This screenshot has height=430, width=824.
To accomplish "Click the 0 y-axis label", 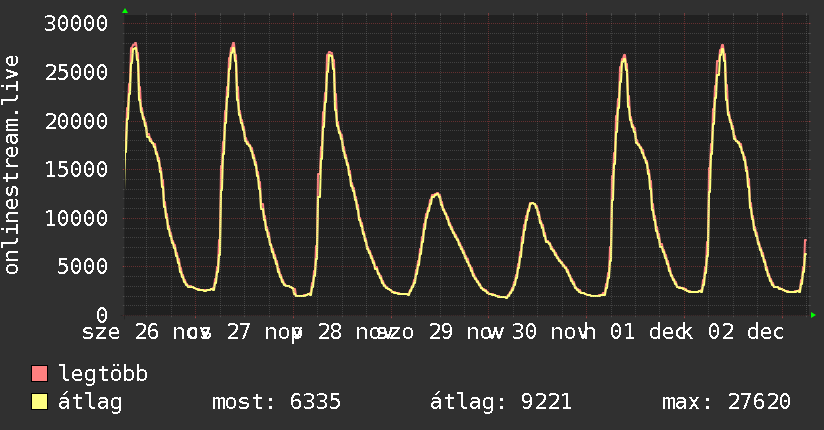I will point(102,315).
